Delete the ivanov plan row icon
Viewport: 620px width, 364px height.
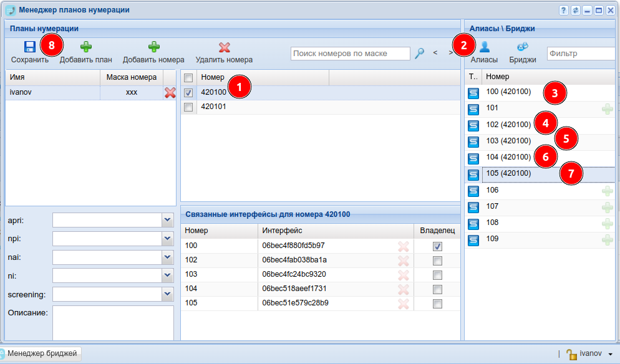point(170,92)
